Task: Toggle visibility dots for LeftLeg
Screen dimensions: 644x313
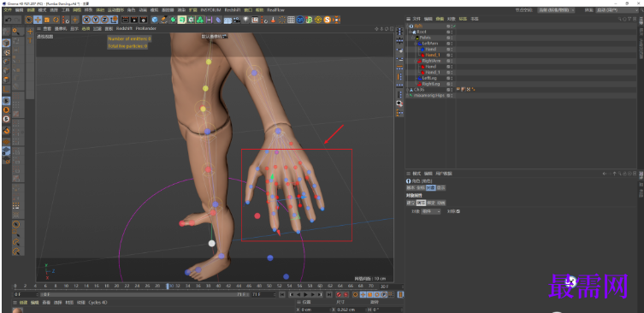Action: coord(452,78)
